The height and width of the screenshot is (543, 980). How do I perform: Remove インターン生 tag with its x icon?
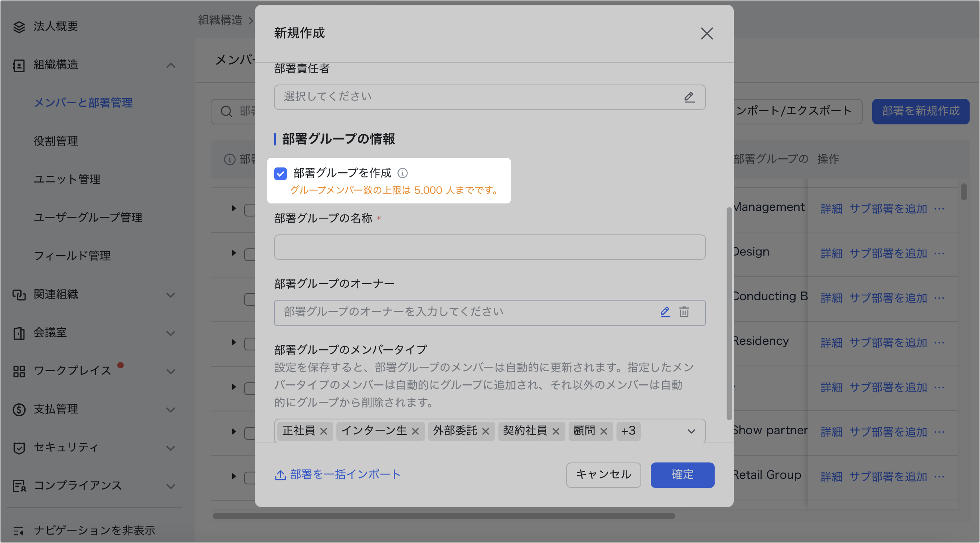[415, 431]
